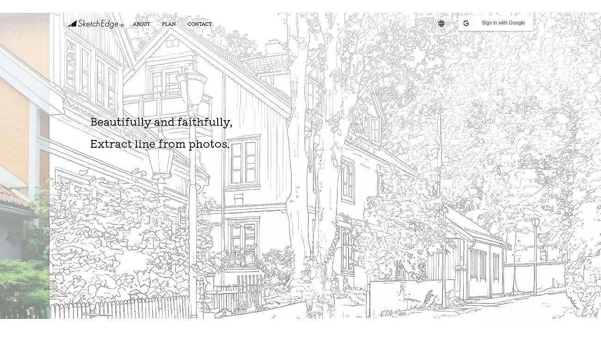
Task: Click the colored photo strip of the comparison
Action: [x=25, y=165]
